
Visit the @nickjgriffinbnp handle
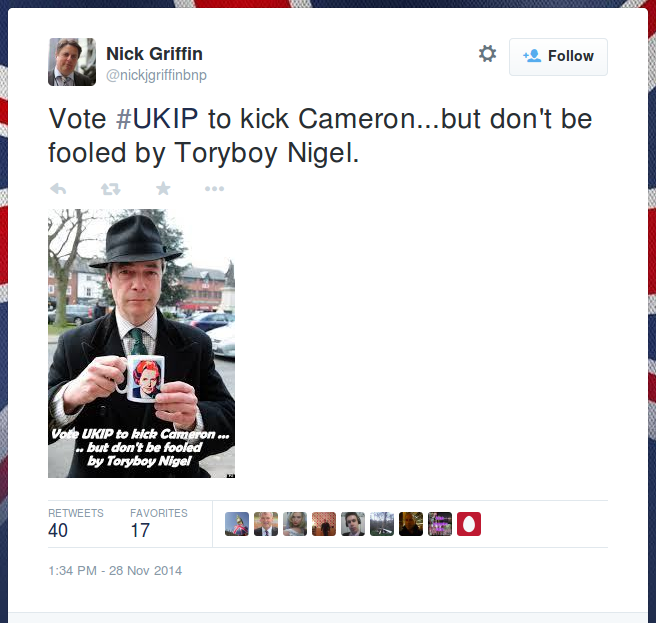click(156, 75)
